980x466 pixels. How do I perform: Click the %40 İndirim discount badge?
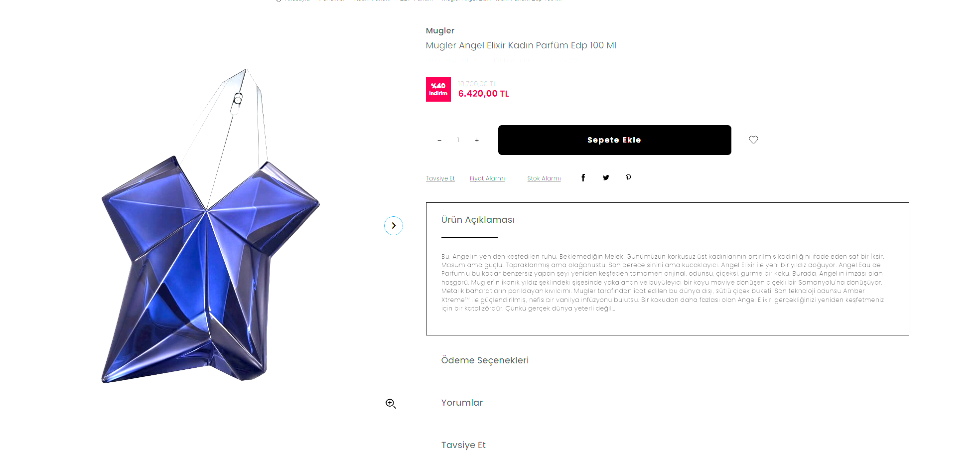[438, 89]
